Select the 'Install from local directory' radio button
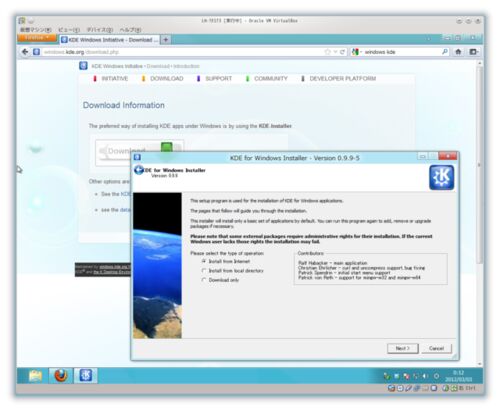 click(x=204, y=271)
